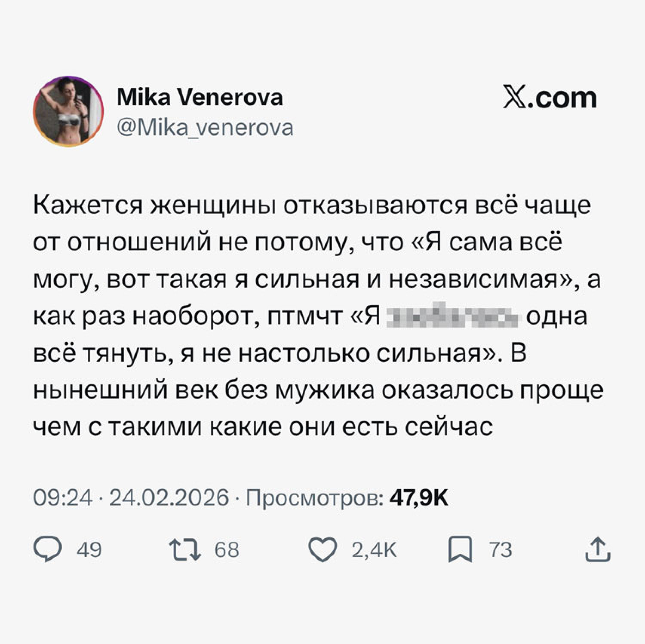
Task: Like the tweet with heart icon
Action: pyautogui.click(x=322, y=550)
